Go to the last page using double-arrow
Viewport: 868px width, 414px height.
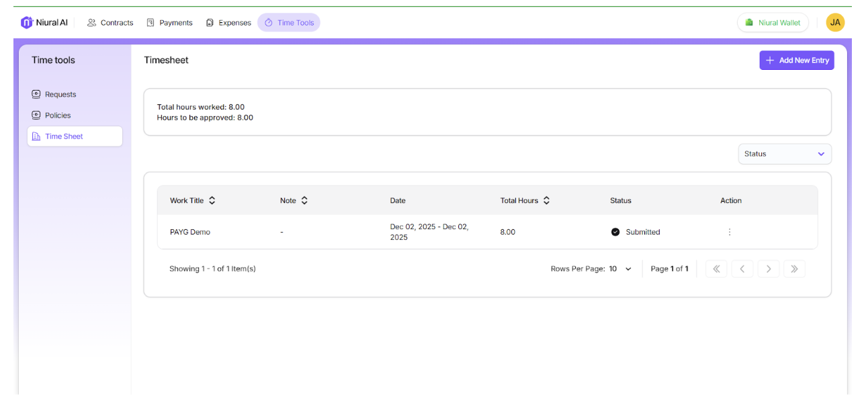[794, 269]
